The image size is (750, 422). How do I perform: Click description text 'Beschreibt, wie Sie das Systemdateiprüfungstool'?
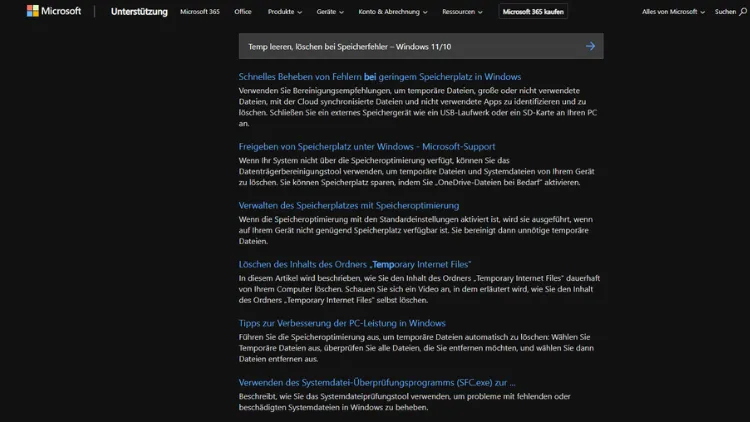[x=404, y=402]
